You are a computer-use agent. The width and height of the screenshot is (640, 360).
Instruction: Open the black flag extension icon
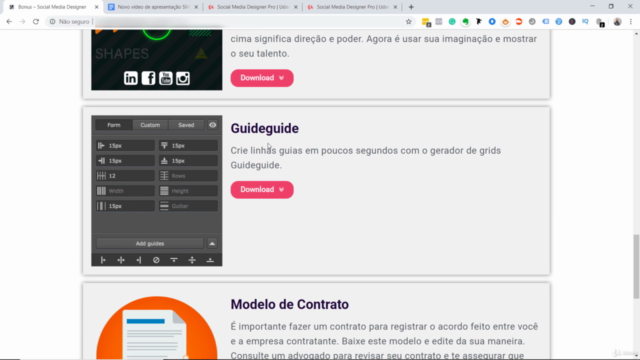pyautogui.click(x=479, y=22)
